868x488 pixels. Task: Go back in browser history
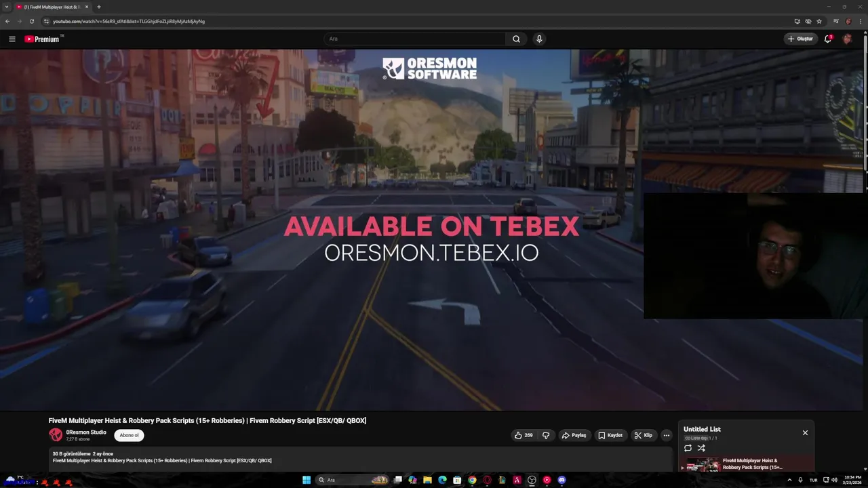click(7, 21)
